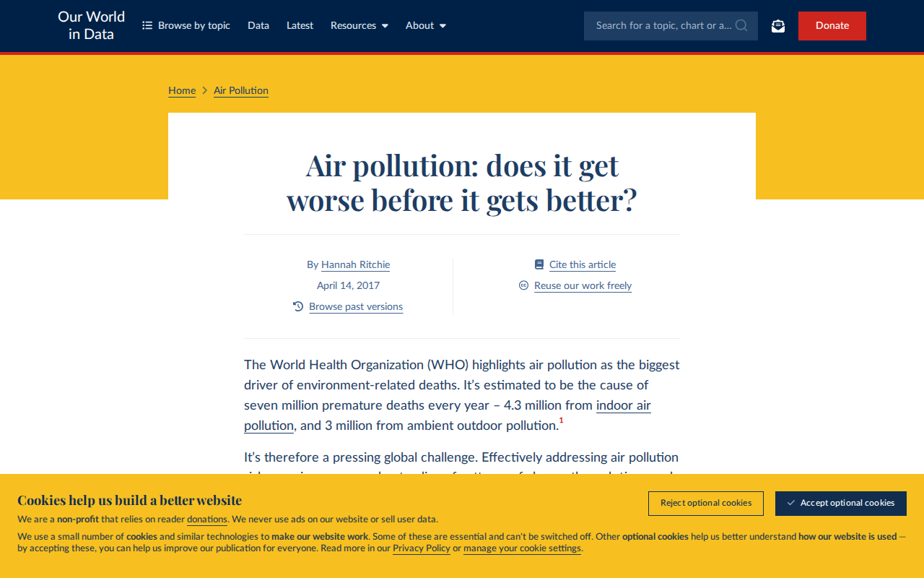Click the date April 14, 2017
The width and height of the screenshot is (924, 578).
coord(348,285)
